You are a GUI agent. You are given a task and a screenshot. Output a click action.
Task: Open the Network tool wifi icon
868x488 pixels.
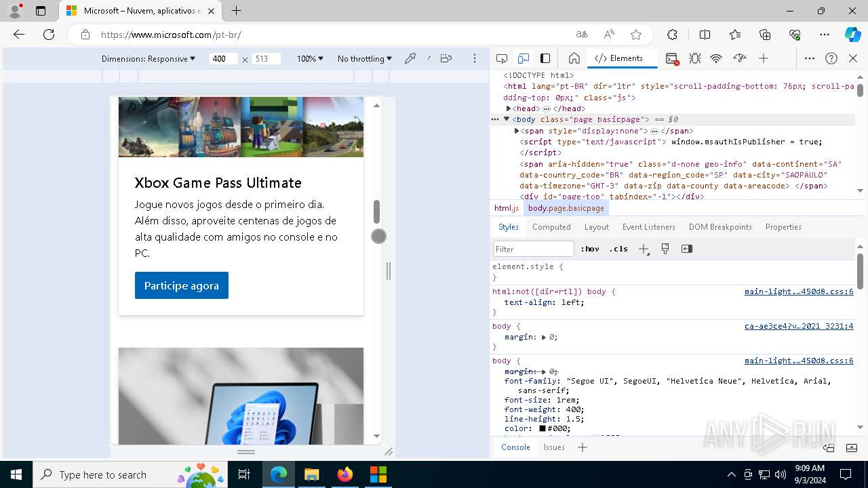tap(716, 58)
